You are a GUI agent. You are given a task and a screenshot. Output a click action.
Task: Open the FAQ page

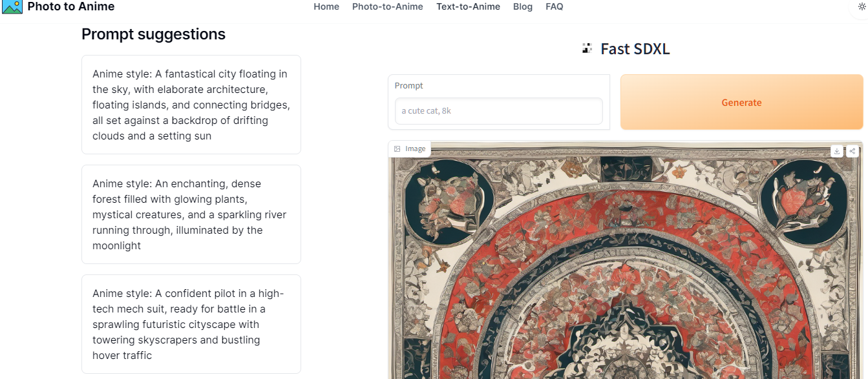pos(555,6)
